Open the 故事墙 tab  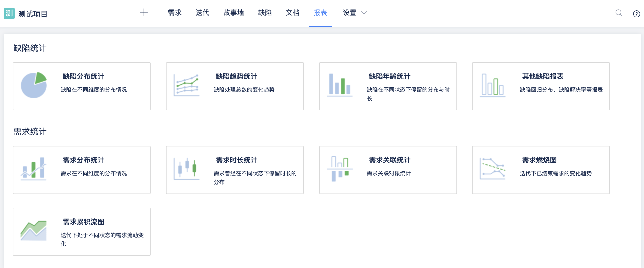(x=234, y=13)
